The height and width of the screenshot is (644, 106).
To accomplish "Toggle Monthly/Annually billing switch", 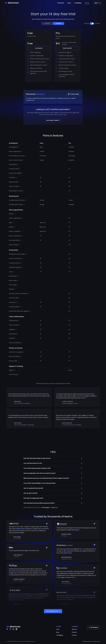I will coord(92,23).
